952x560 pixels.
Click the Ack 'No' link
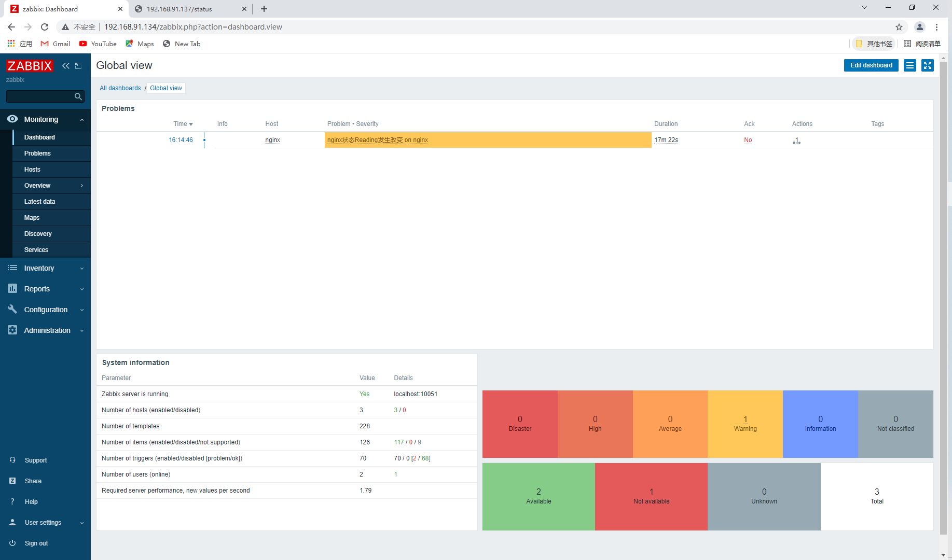748,140
